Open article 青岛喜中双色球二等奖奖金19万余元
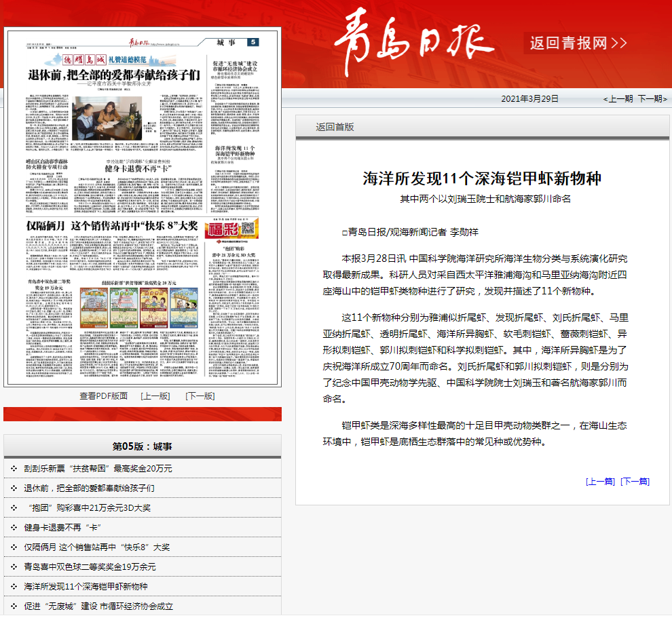 pyautogui.click(x=90, y=567)
